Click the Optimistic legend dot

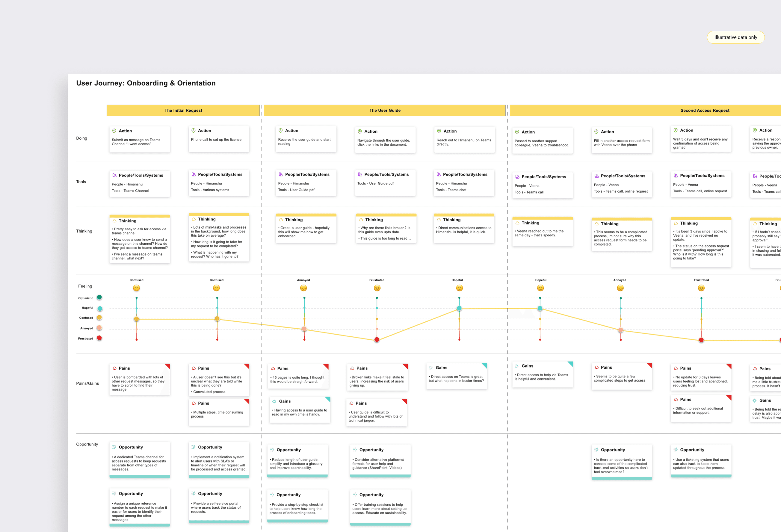[x=99, y=297]
